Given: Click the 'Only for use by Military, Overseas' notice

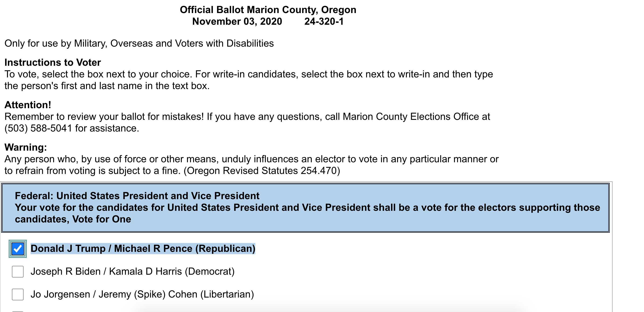Looking at the screenshot, I should coord(139,43).
